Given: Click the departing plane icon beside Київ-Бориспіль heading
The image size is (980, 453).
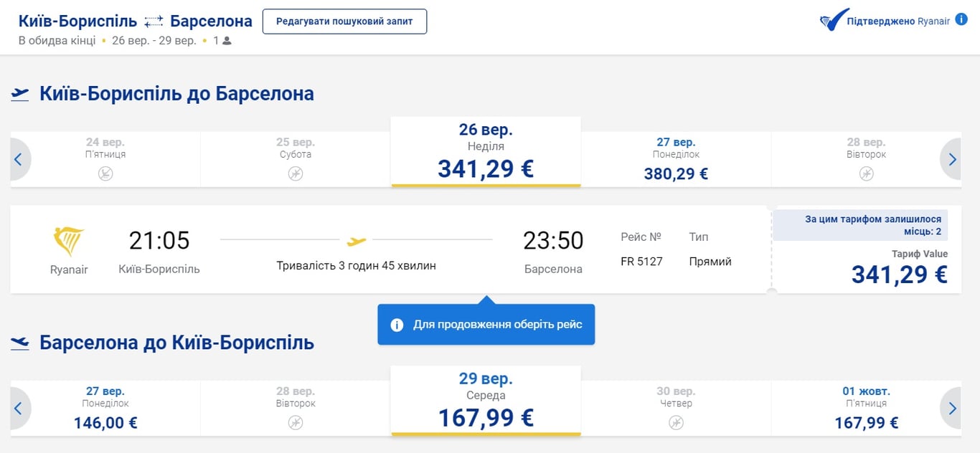Looking at the screenshot, I should [x=20, y=94].
